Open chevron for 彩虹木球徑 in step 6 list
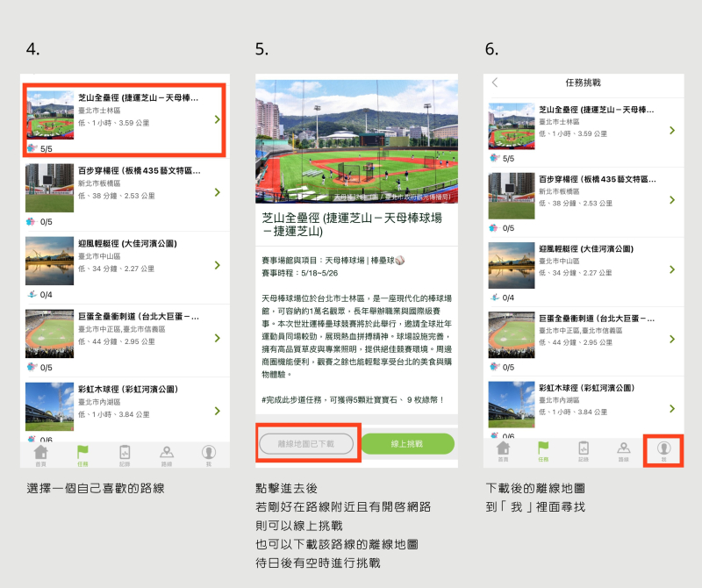The image size is (702, 588). tap(672, 409)
